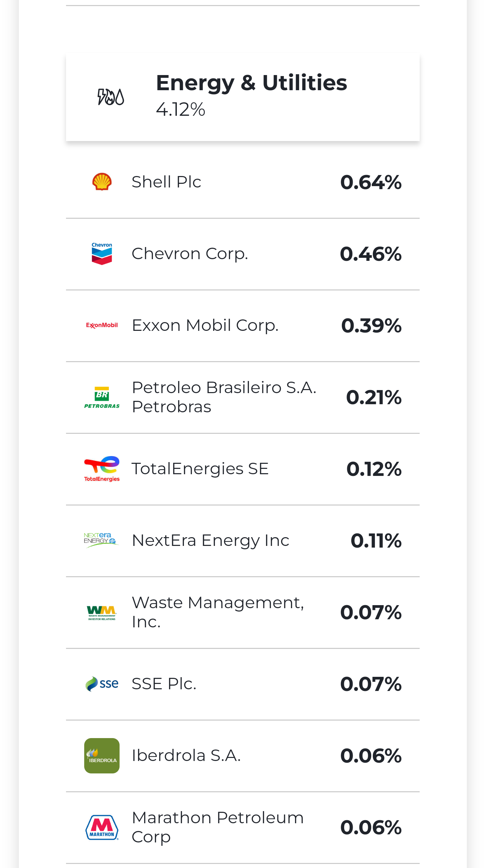Click NextEra Energy Inc 0.11% value
This screenshot has width=485, height=868.
(376, 541)
